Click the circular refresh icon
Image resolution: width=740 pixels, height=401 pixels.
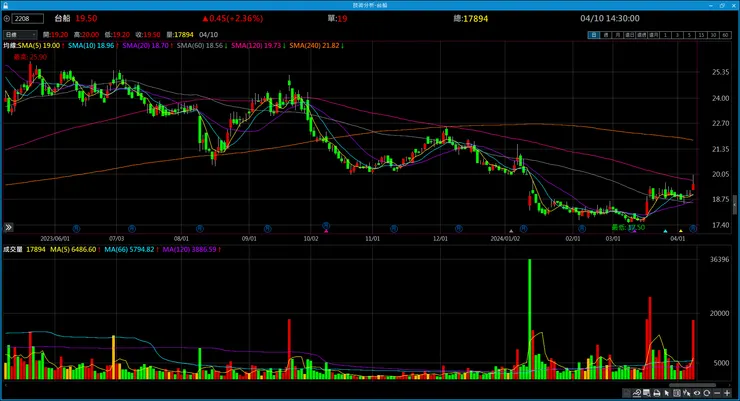pos(707,393)
